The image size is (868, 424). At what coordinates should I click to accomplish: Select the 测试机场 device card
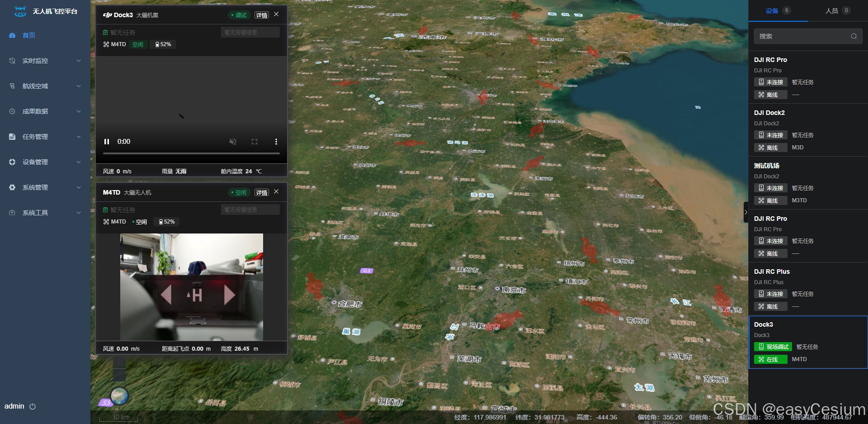(808, 183)
